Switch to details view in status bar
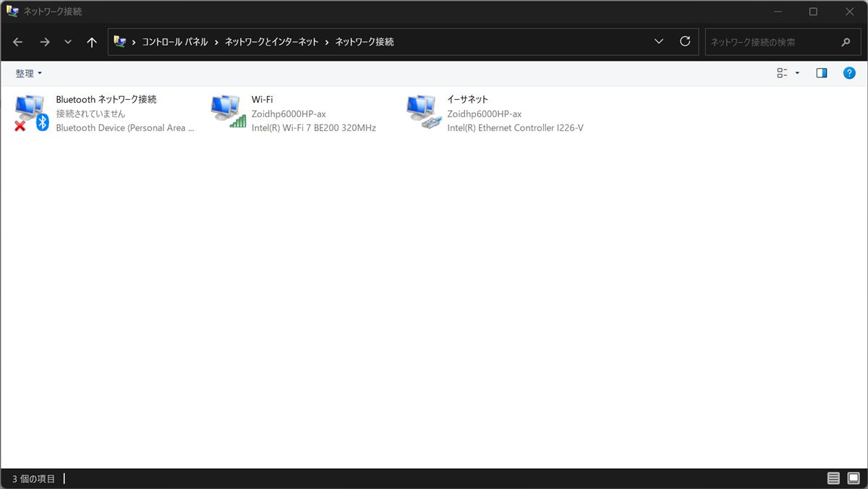 coord(833,478)
